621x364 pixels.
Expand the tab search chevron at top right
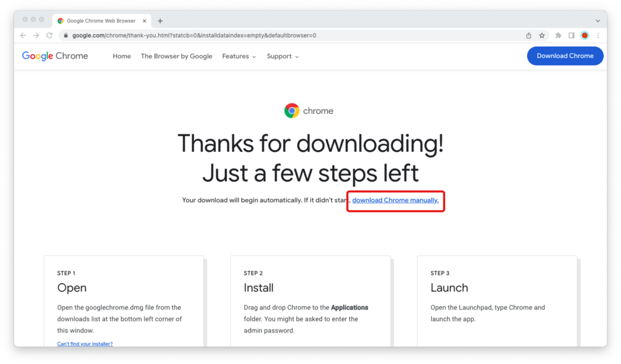coord(597,21)
